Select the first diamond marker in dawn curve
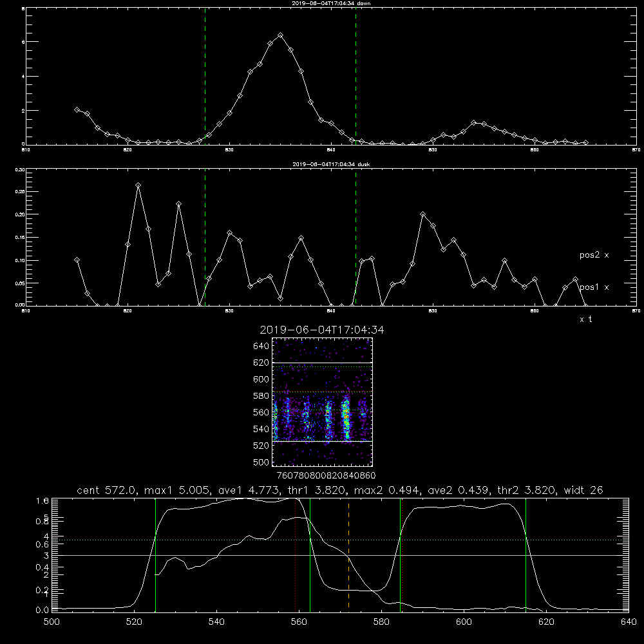This screenshot has height=644, width=644. [77, 109]
